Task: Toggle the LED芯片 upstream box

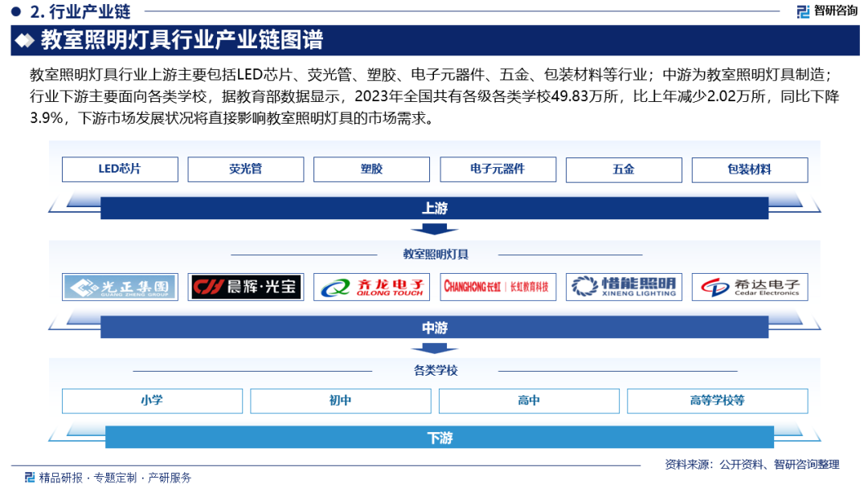Action: [x=120, y=169]
